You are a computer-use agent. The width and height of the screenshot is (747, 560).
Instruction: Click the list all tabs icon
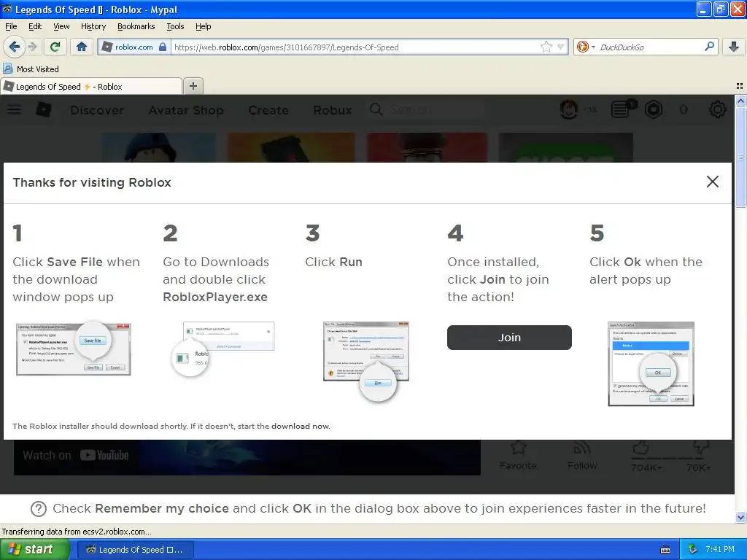[x=740, y=86]
